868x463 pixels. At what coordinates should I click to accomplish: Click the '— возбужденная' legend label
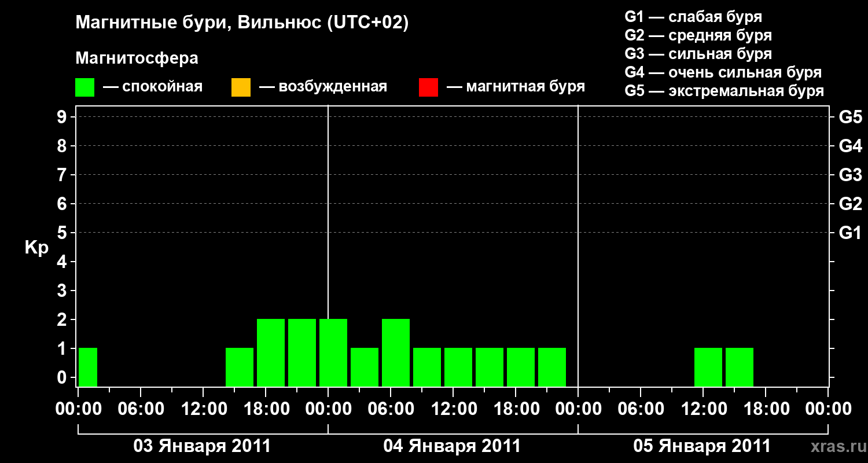tap(323, 87)
